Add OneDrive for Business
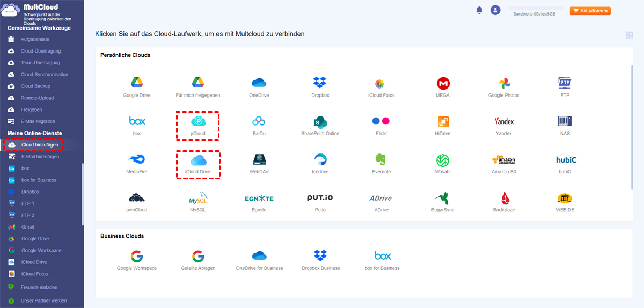644x308 pixels. coord(259,260)
